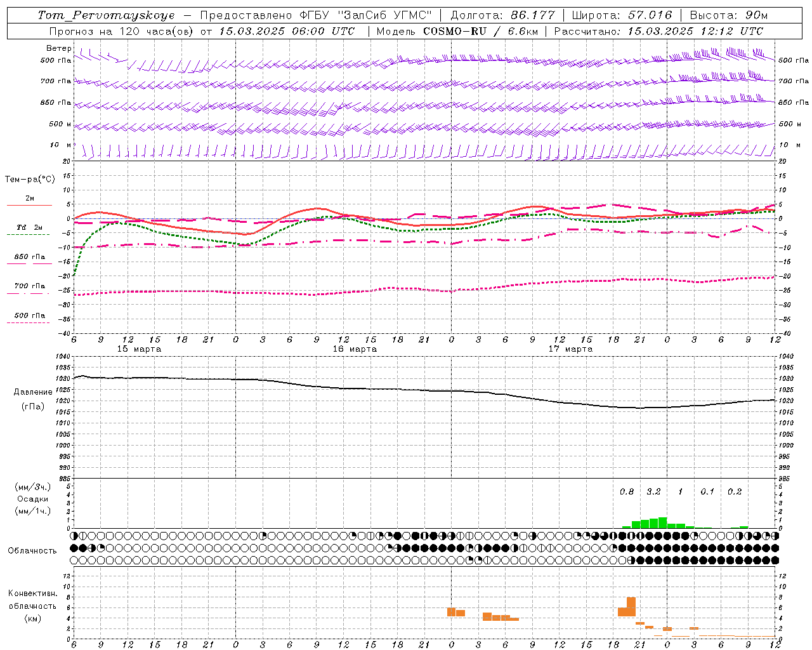The width and height of the screenshot is (812, 650).
Task: Click the dashed line sample under Td 2м
Action: pos(29,235)
